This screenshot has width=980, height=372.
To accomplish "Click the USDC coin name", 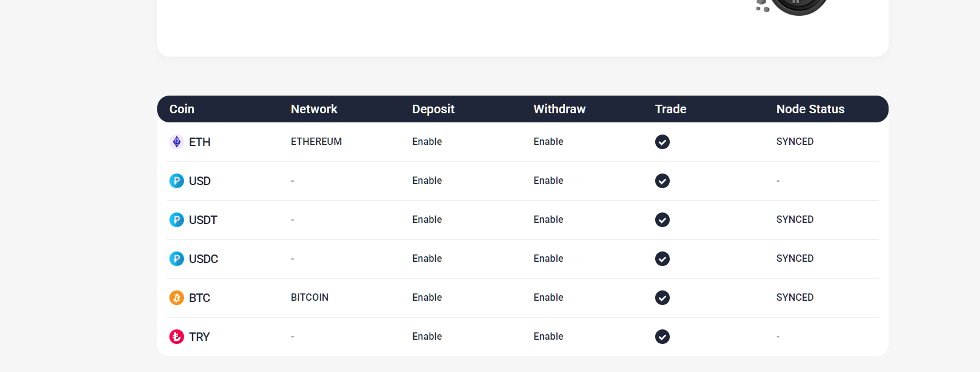I will tap(204, 259).
